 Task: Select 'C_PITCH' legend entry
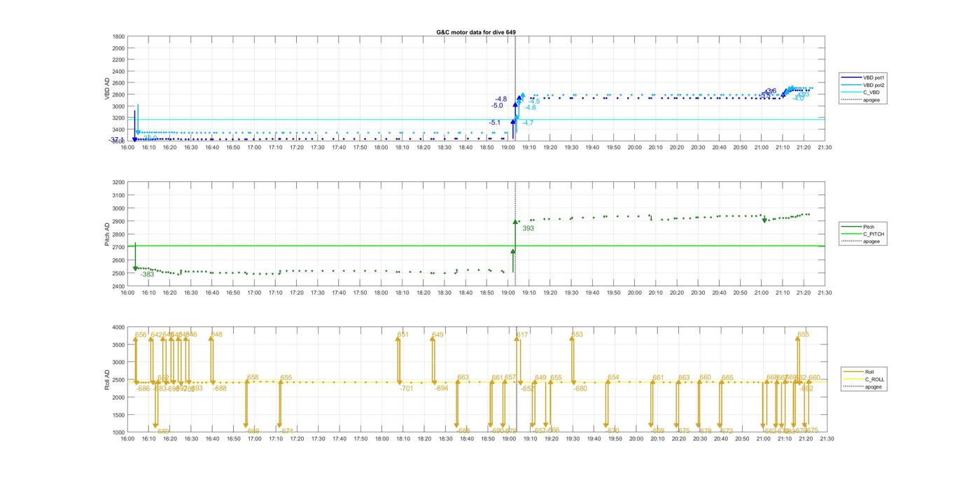tap(863, 234)
